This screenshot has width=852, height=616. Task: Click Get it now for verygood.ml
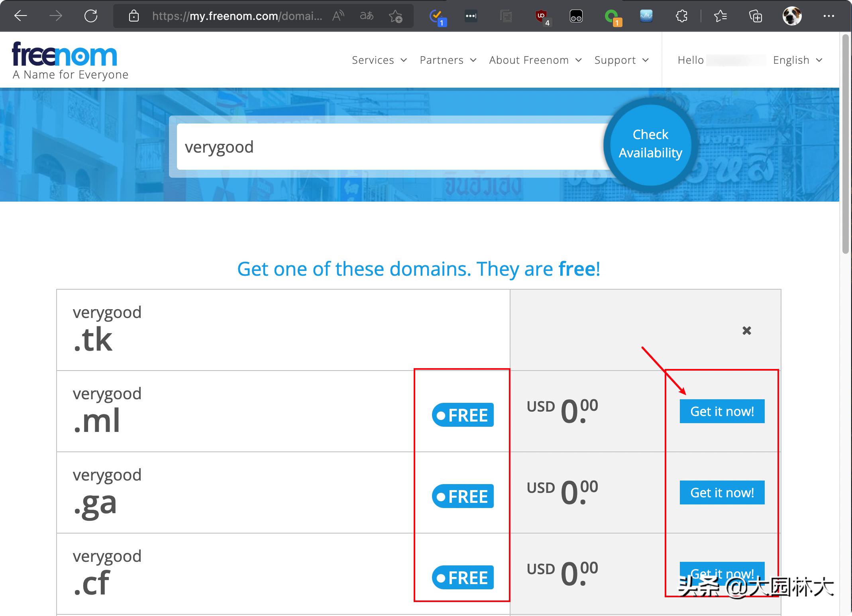(x=722, y=411)
